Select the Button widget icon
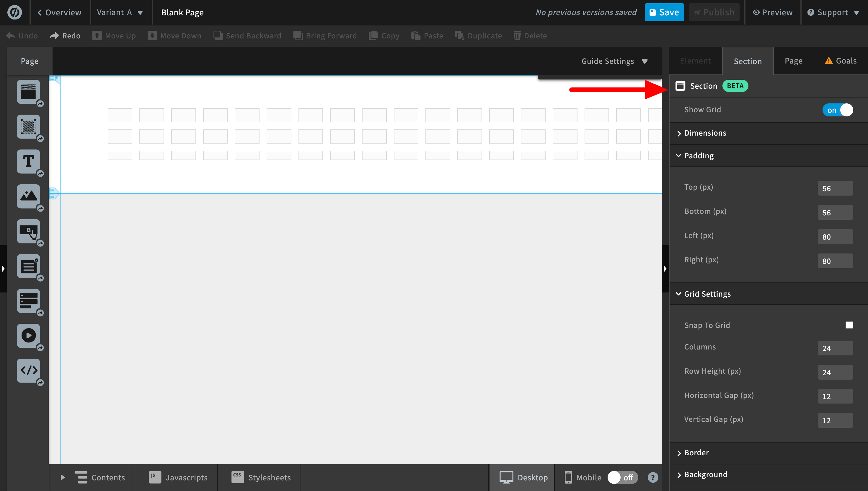The height and width of the screenshot is (491, 868). tap(28, 231)
